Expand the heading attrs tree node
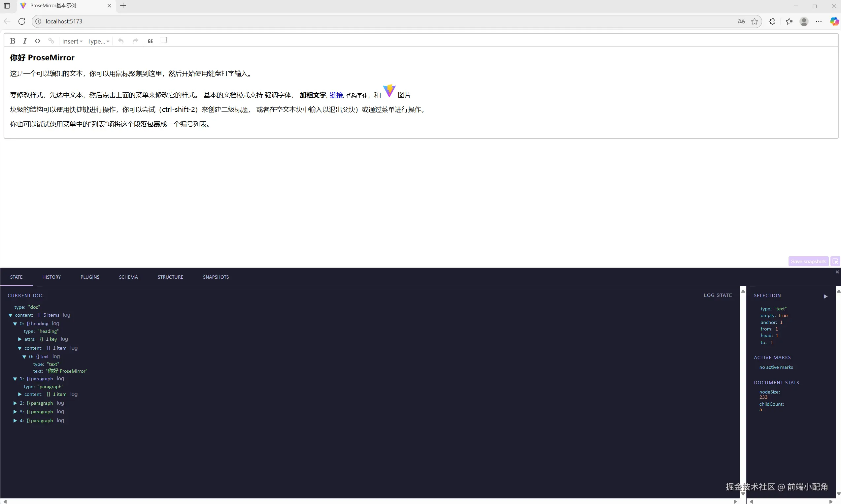841x504 pixels. coord(20,339)
